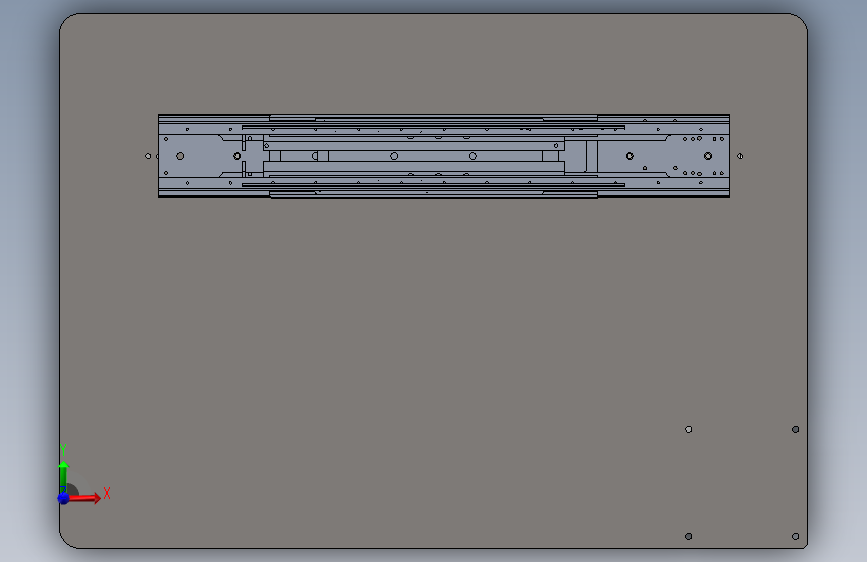This screenshot has width=867, height=562.
Task: Select the lower-left hole of the four-hole pattern
Action: tap(688, 536)
